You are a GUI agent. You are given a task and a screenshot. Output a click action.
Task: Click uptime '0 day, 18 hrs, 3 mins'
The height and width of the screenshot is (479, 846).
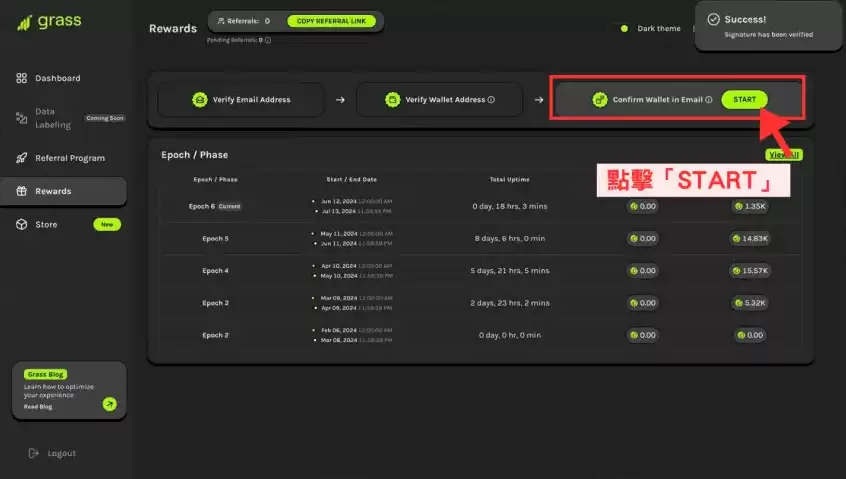[x=510, y=207]
